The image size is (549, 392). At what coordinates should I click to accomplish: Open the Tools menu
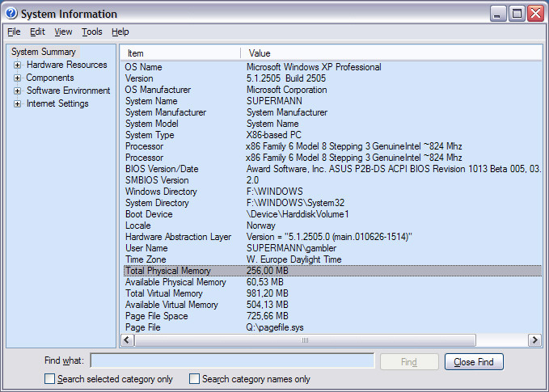(x=92, y=32)
